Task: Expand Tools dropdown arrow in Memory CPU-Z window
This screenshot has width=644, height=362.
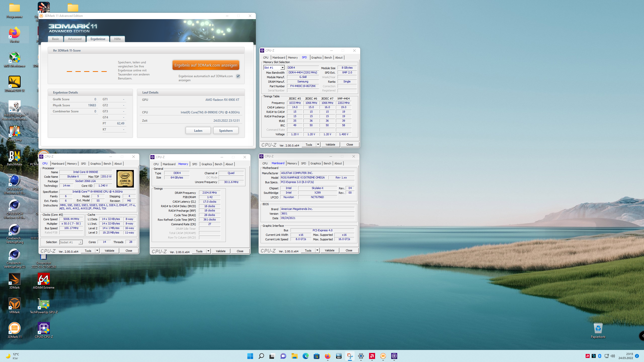Action: (x=208, y=251)
